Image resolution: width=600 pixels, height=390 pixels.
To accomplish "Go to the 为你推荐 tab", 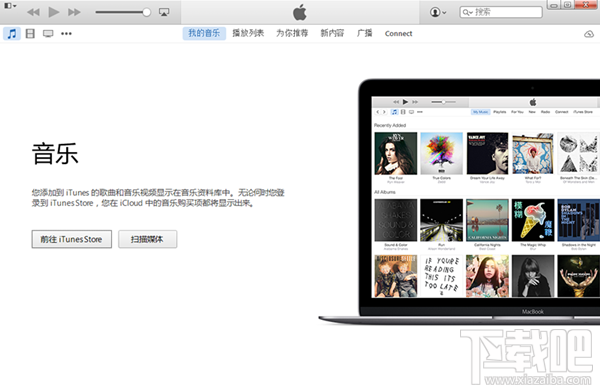I will coord(292,33).
